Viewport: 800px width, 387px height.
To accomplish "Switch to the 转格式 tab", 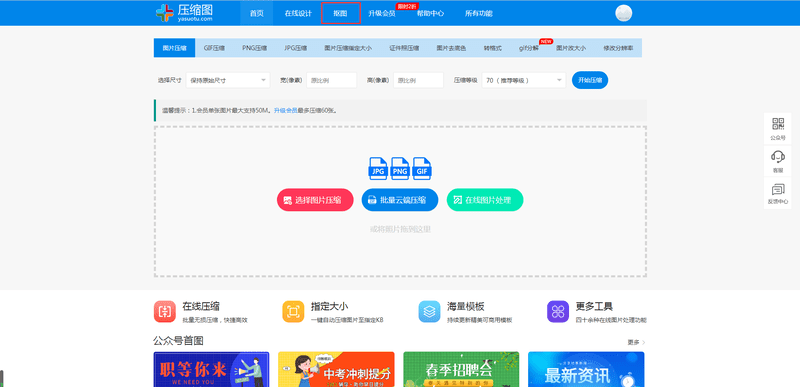I will tap(493, 47).
